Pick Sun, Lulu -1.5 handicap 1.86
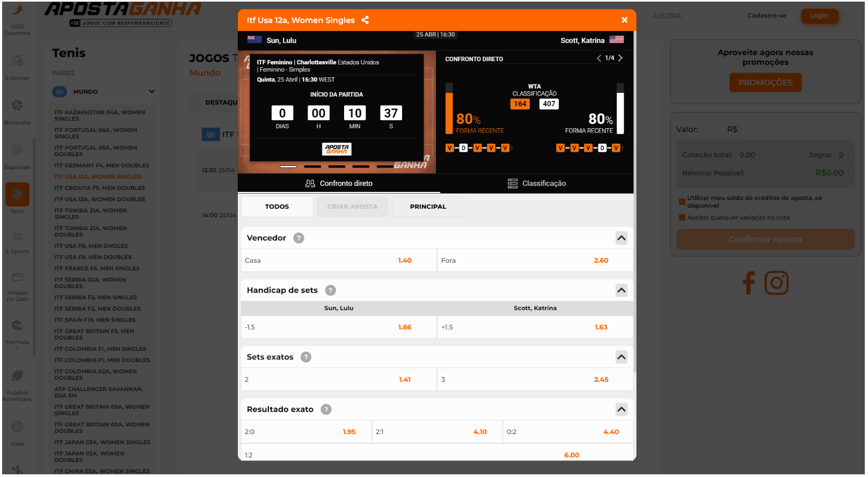868x477 pixels. click(339, 327)
